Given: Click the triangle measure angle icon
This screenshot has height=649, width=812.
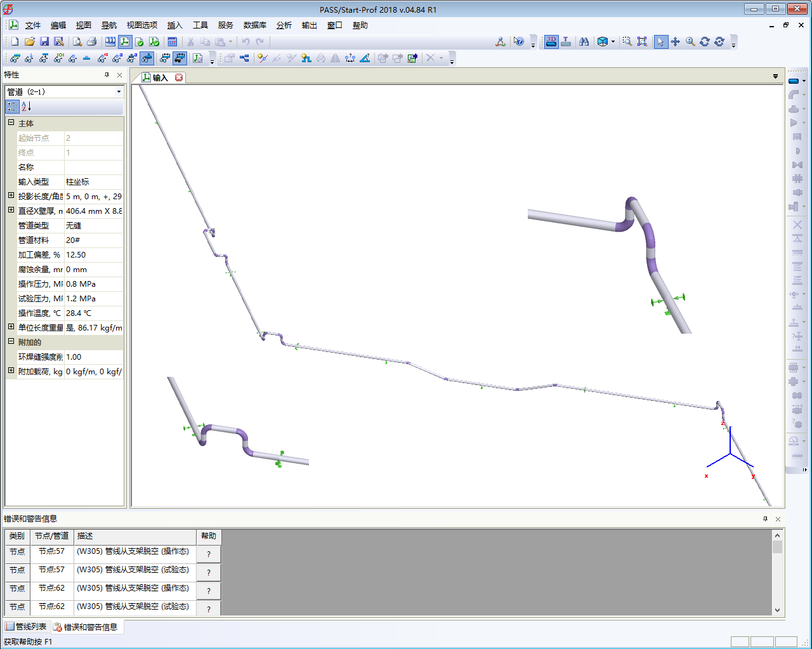Looking at the screenshot, I should tap(365, 58).
